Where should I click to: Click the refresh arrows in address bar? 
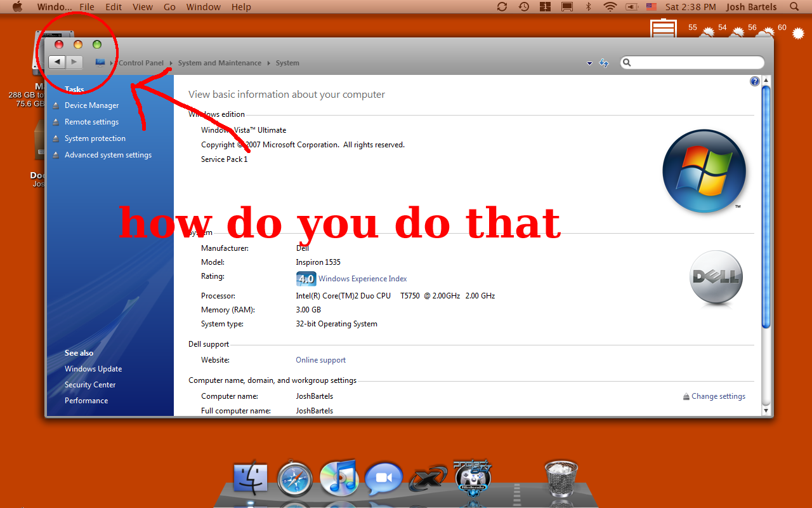(604, 63)
